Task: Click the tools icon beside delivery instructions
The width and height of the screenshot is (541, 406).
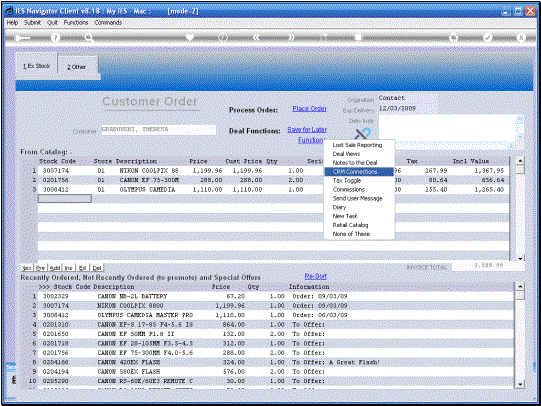Action: tap(363, 133)
